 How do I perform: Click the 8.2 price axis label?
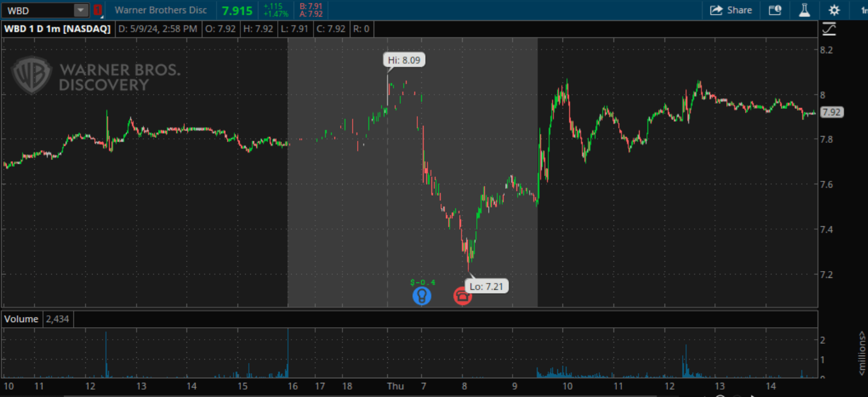coord(826,50)
